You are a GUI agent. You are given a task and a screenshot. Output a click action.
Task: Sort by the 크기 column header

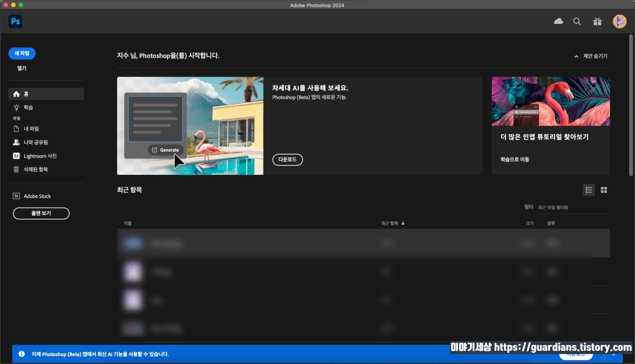point(529,223)
